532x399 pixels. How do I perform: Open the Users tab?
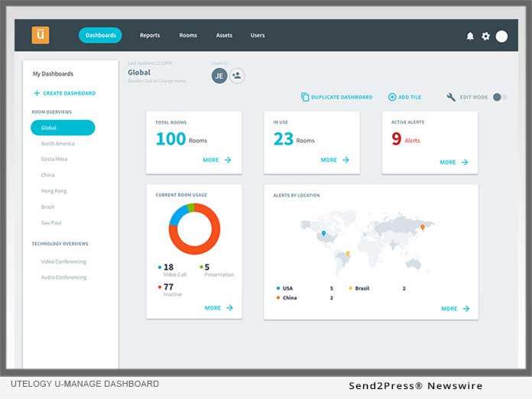coord(258,35)
